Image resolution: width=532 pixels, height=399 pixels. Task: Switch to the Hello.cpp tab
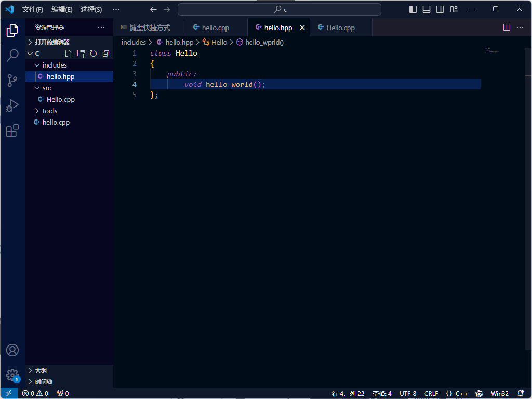[340, 27]
